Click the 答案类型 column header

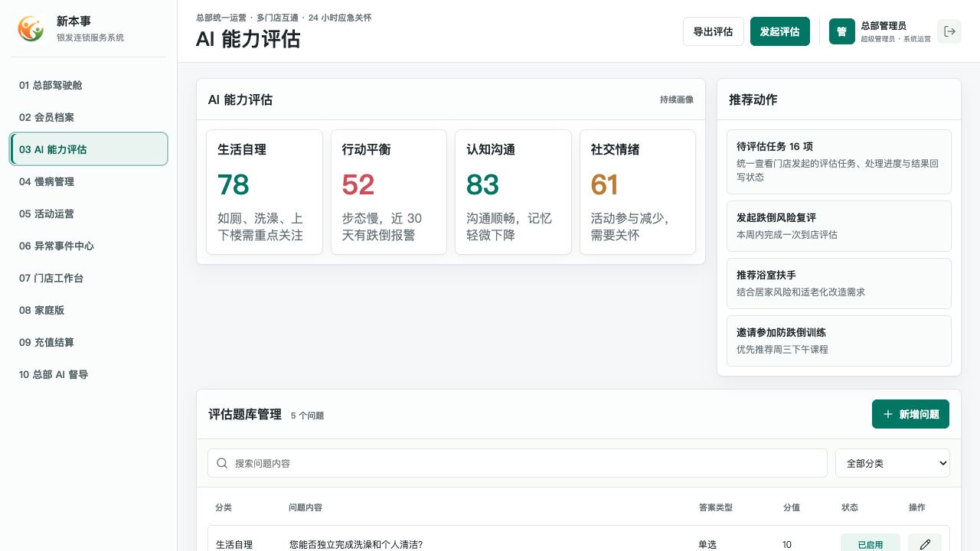716,507
